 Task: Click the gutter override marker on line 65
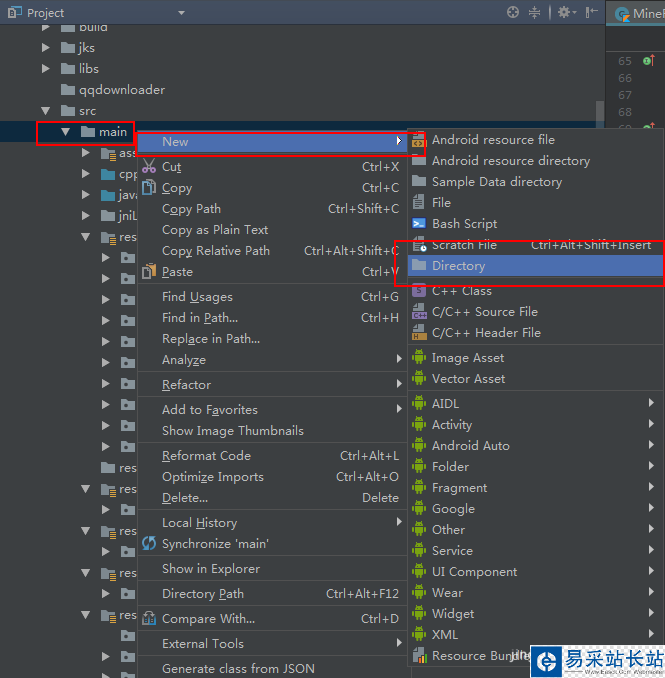[649, 61]
